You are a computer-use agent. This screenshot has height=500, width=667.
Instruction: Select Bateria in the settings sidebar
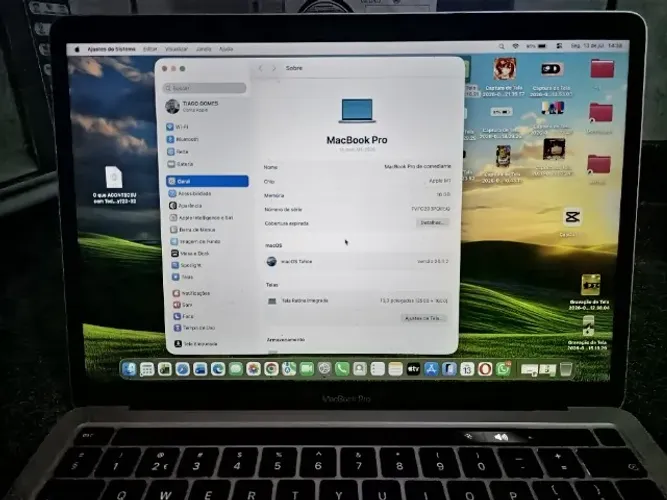[181, 164]
